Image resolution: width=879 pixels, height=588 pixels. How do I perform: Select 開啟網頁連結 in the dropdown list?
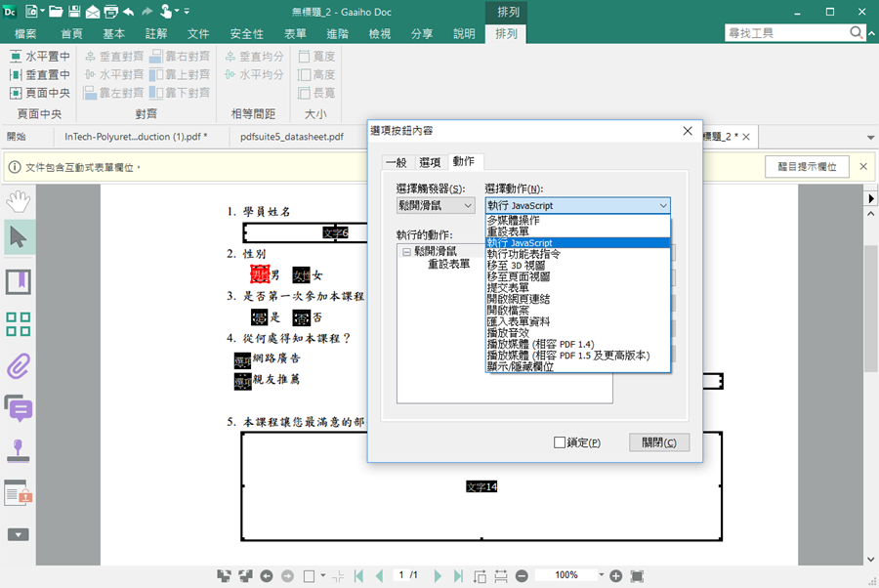point(517,298)
